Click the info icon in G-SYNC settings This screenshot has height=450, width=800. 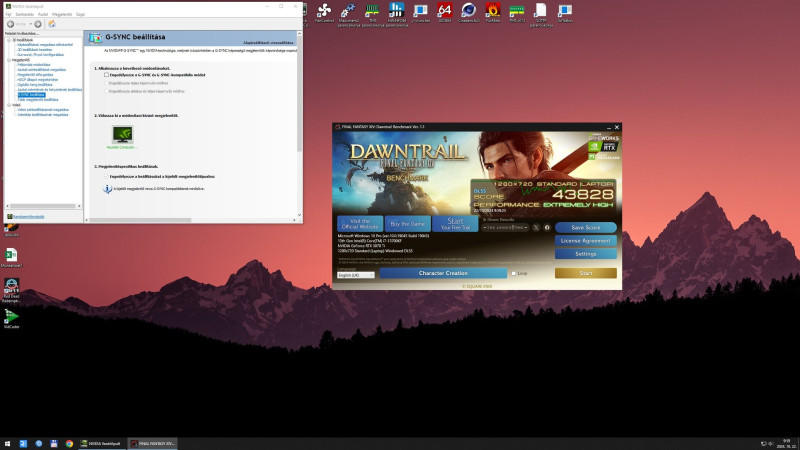click(107, 189)
